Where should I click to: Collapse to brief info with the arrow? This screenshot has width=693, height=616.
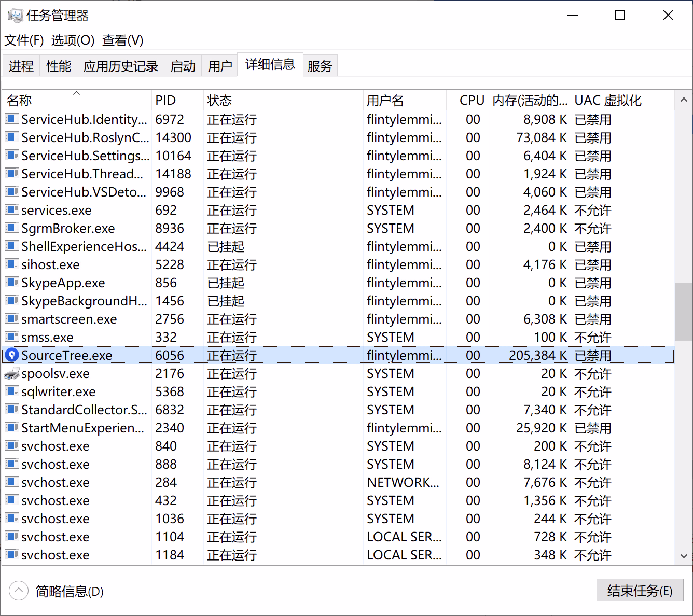[19, 591]
